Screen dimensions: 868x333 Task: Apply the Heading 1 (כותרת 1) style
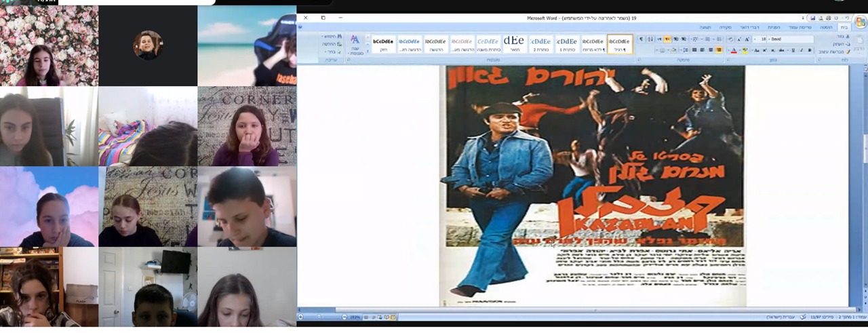tap(566, 45)
